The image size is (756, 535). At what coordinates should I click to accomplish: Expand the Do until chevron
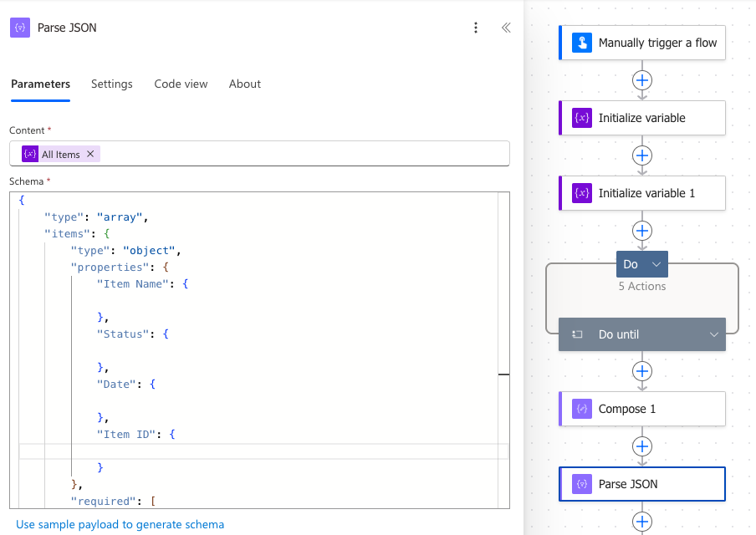pos(714,334)
